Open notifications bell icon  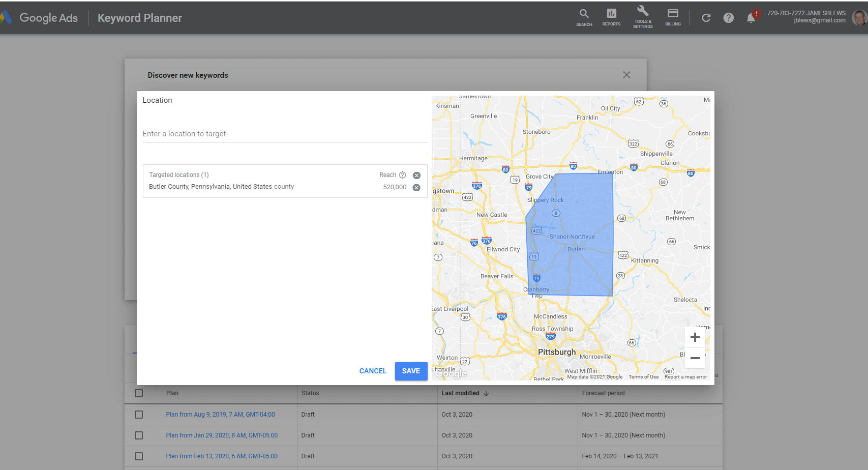point(751,18)
